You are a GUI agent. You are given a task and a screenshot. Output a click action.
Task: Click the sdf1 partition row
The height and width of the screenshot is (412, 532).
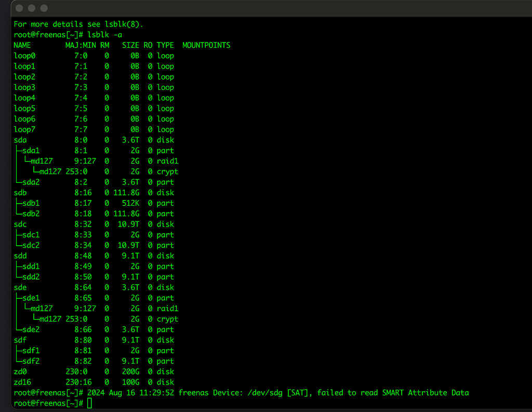pos(29,350)
